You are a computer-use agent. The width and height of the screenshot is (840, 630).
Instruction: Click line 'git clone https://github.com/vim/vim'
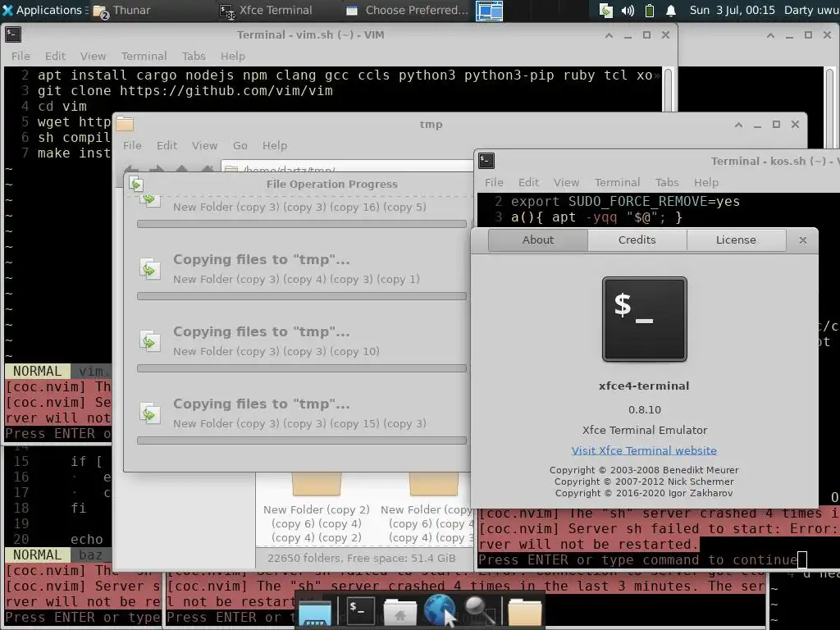click(185, 90)
